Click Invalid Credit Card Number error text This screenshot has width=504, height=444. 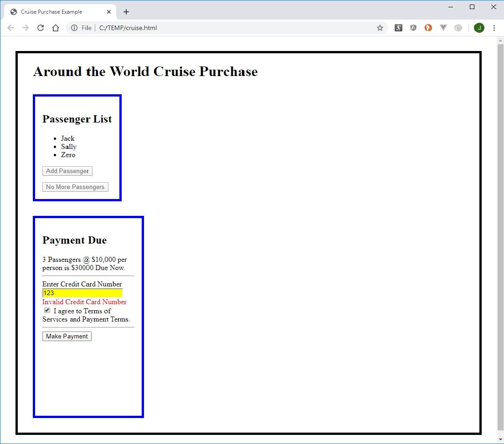pos(85,302)
